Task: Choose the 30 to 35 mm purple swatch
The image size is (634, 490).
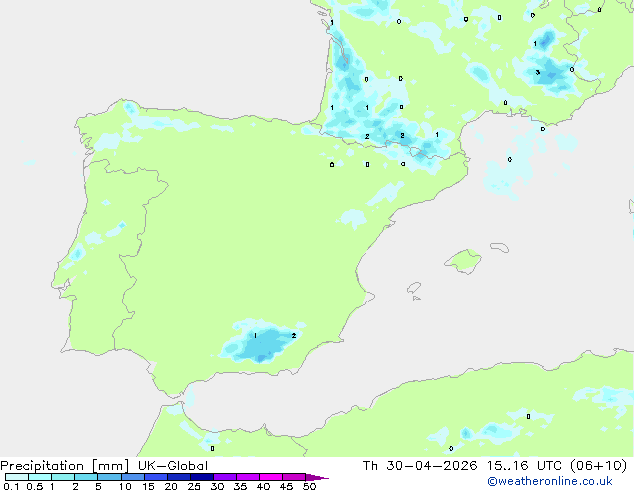Action: [x=225, y=477]
